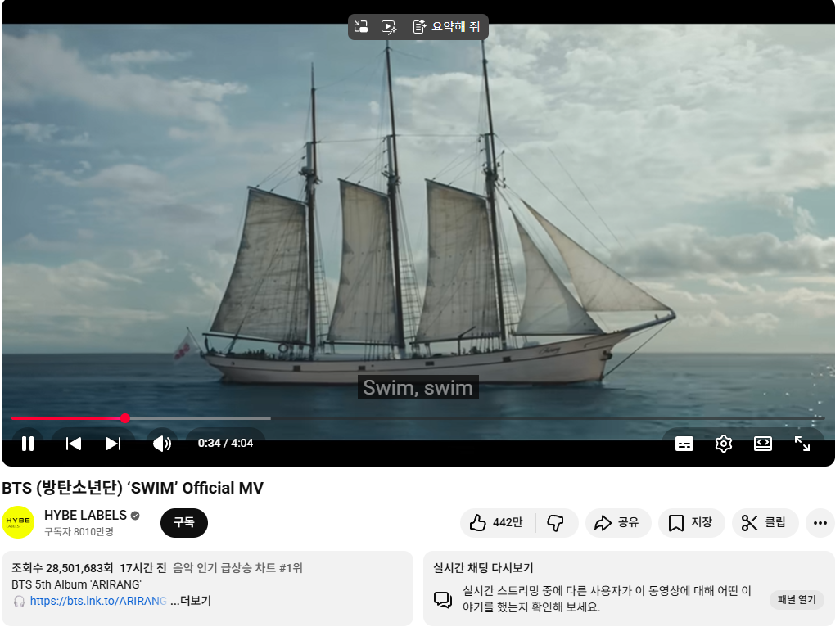Save the video with 저장
Image resolution: width=840 pixels, height=636 pixels.
tap(691, 522)
